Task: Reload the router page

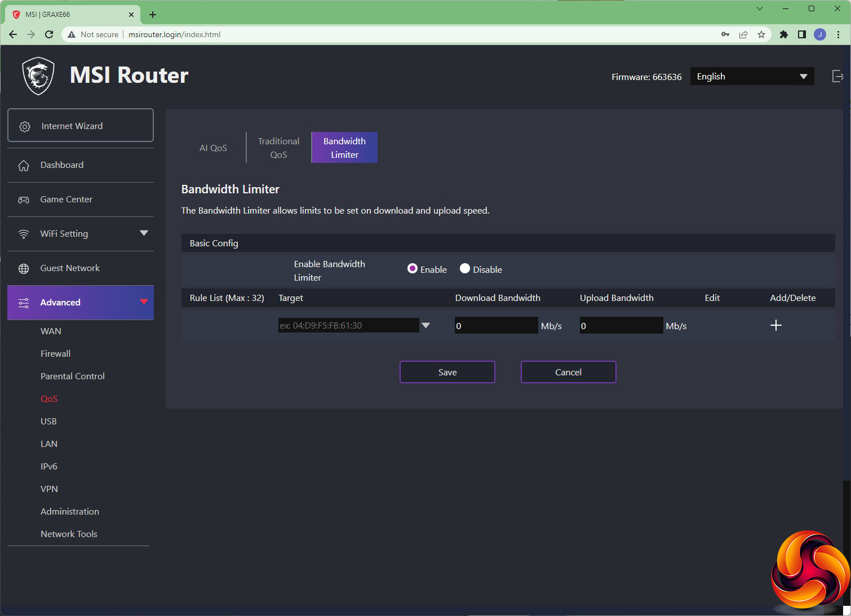Action: [49, 34]
